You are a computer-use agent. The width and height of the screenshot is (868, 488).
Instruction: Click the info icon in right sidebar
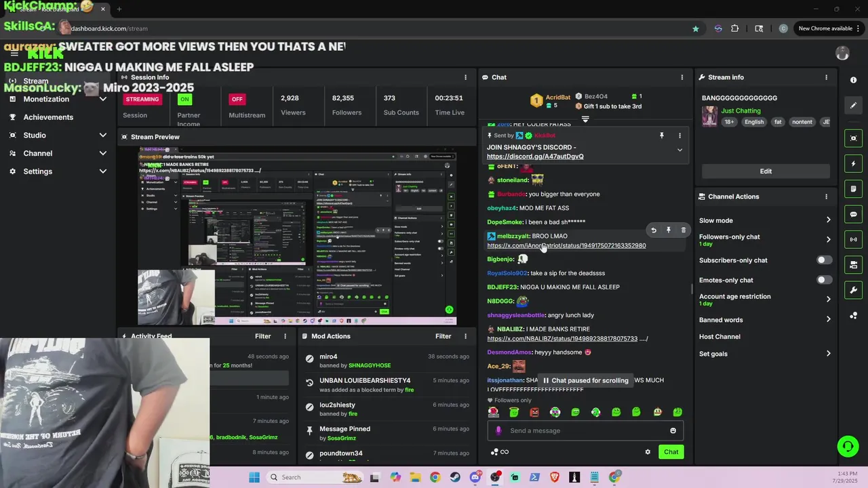(853, 80)
